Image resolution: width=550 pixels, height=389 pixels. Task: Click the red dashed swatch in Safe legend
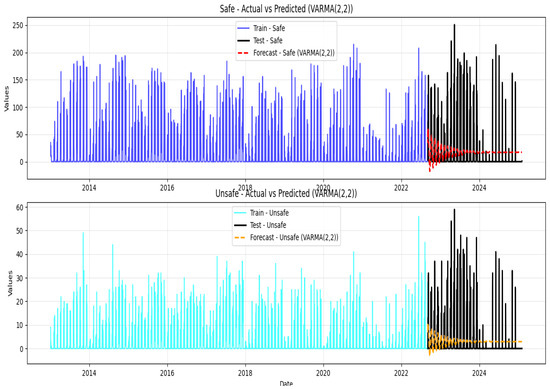[x=243, y=53]
